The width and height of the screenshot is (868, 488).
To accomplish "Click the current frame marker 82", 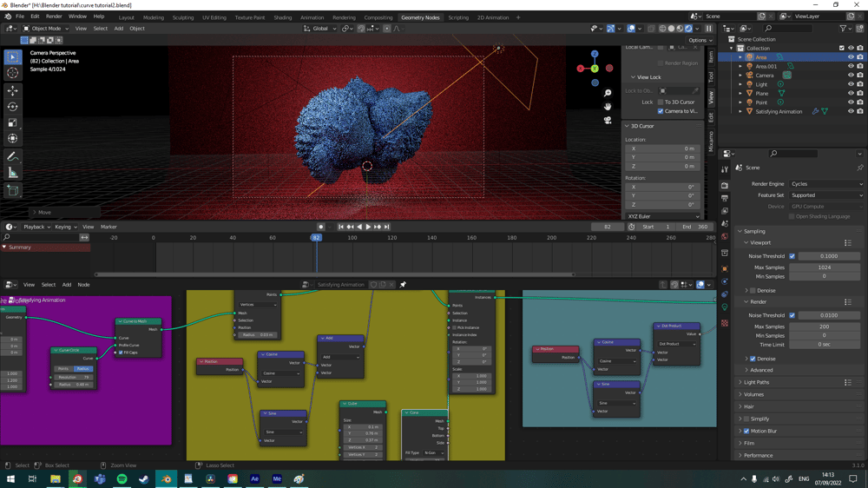I will (x=316, y=237).
